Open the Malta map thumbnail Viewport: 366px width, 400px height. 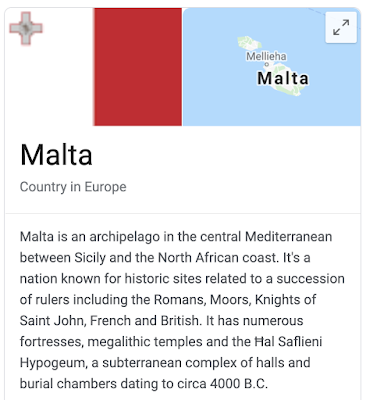[x=272, y=67]
